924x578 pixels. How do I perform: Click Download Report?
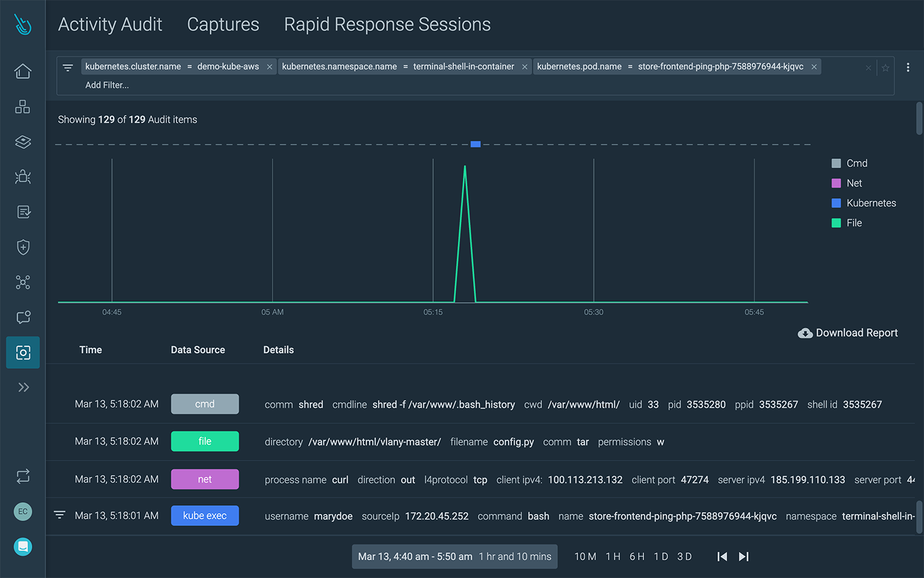tap(848, 333)
